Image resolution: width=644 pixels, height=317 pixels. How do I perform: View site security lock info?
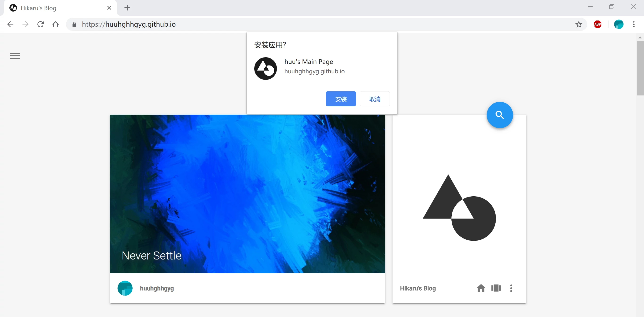pos(74,24)
